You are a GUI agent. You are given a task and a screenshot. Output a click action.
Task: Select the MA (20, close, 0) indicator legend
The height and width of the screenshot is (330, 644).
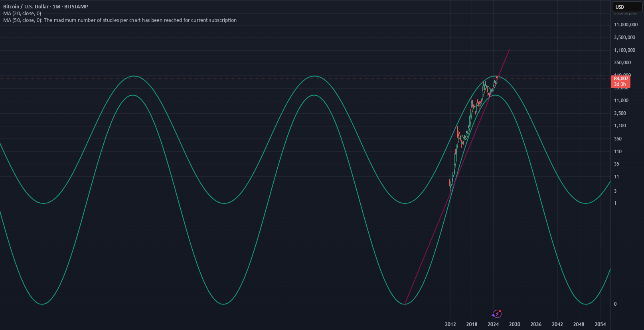22,13
